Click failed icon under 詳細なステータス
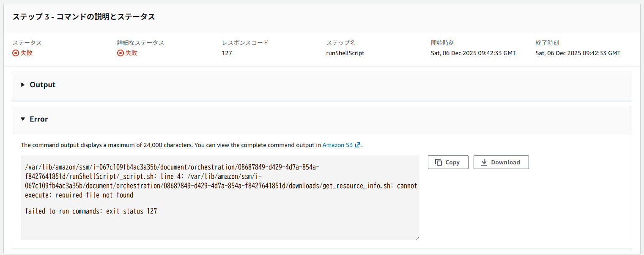Image resolution: width=644 pixels, height=255 pixels. [121, 53]
